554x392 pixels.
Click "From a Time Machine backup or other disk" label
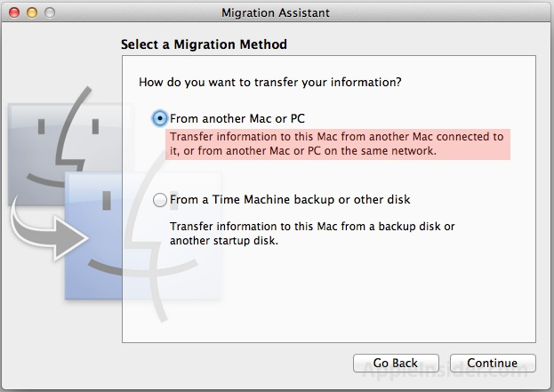290,199
